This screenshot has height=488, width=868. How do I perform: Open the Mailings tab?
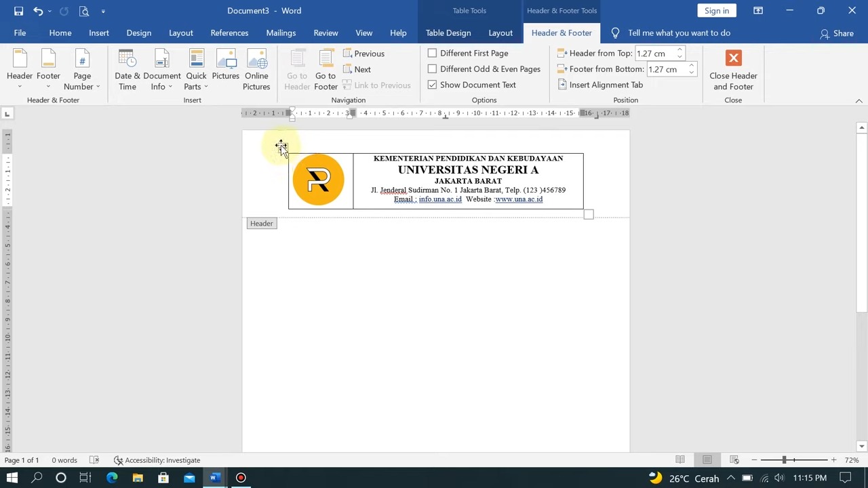pyautogui.click(x=281, y=33)
